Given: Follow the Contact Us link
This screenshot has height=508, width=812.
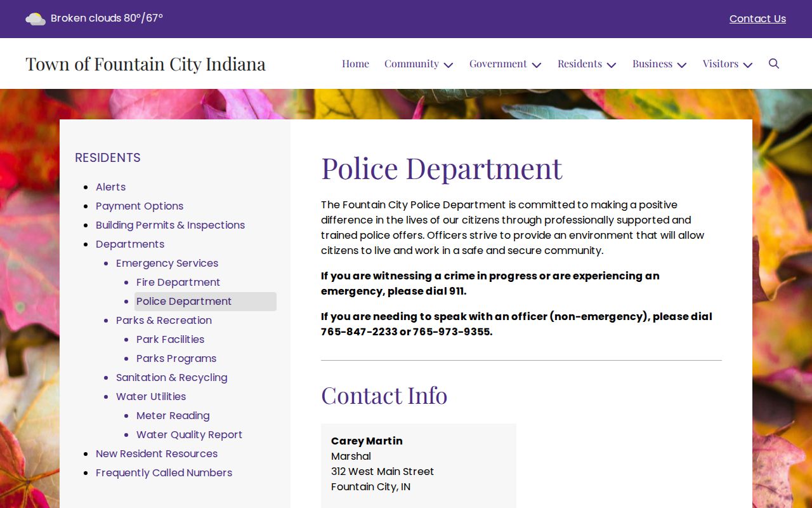Looking at the screenshot, I should [x=757, y=19].
